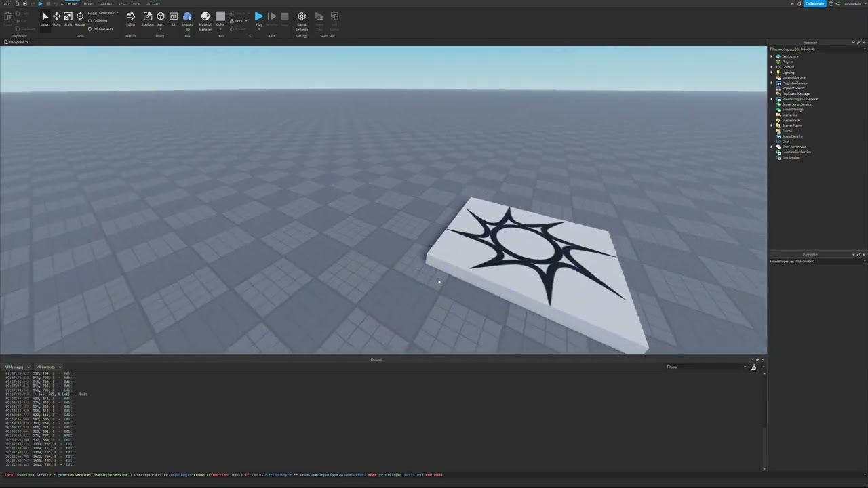Switch to the HOME ribbon tab

[x=73, y=4]
